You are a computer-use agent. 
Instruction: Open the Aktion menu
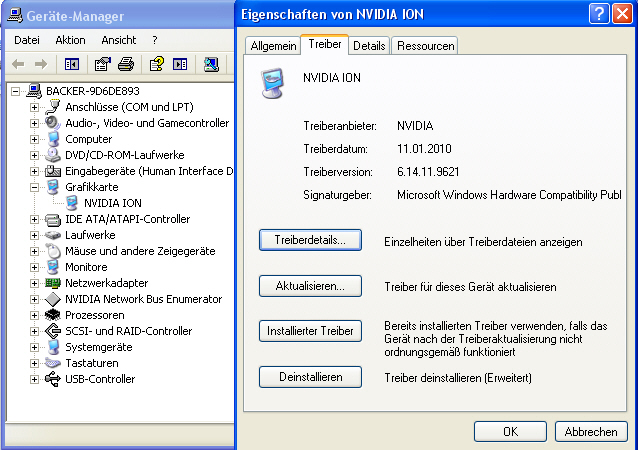coord(70,40)
